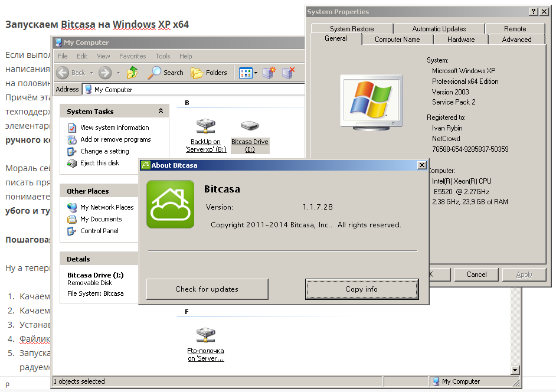
Task: Open the Favorites menu
Action: tap(133, 56)
